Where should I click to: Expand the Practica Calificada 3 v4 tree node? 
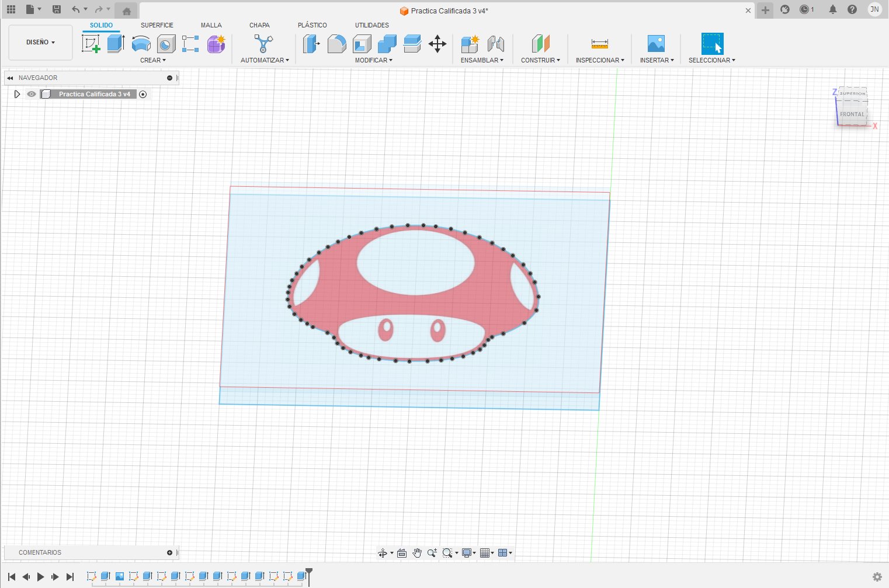(17, 94)
